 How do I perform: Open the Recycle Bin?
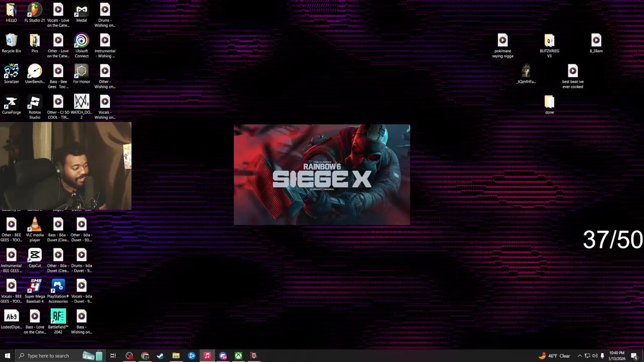pyautogui.click(x=11, y=44)
